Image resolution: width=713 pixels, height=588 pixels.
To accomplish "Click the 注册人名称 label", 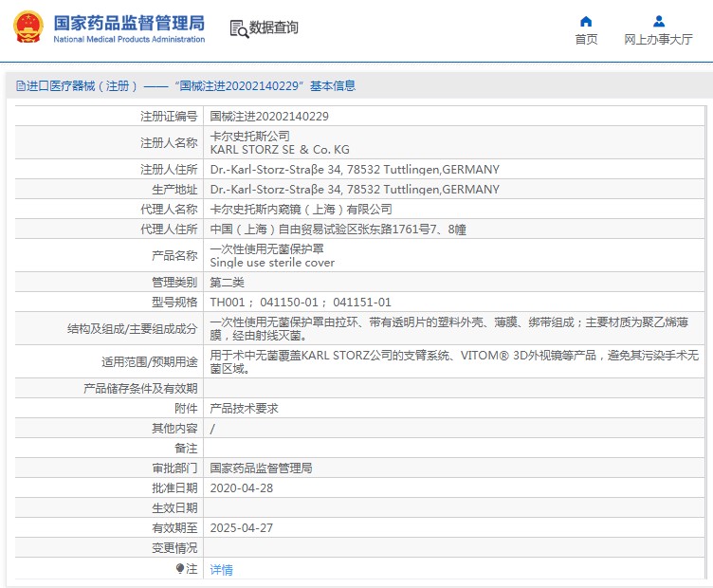I will pos(169,143).
